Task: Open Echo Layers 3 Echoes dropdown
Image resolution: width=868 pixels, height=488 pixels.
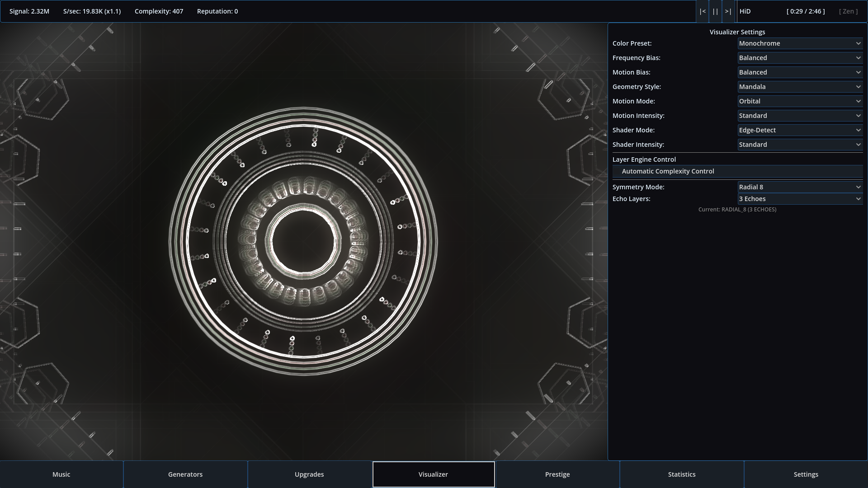Action: (800, 199)
